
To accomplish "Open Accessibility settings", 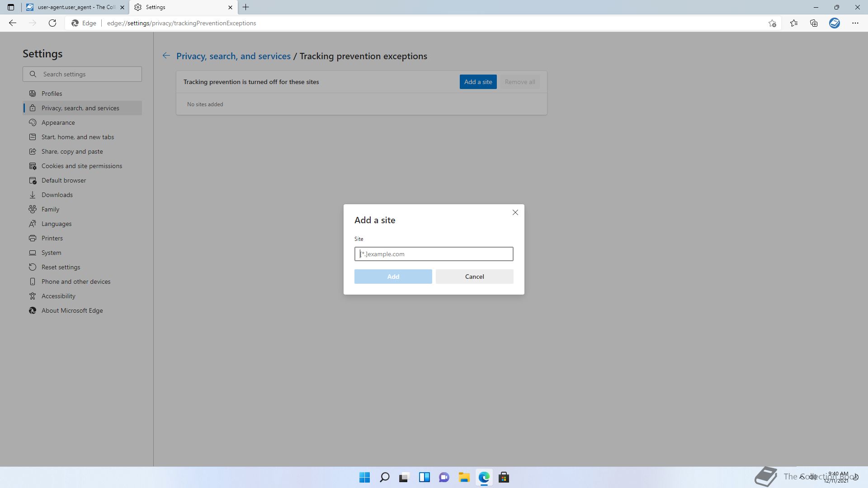I will click(82, 296).
